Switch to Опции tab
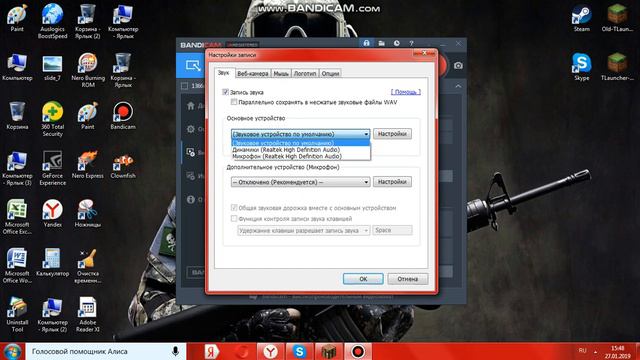 pyautogui.click(x=330, y=73)
